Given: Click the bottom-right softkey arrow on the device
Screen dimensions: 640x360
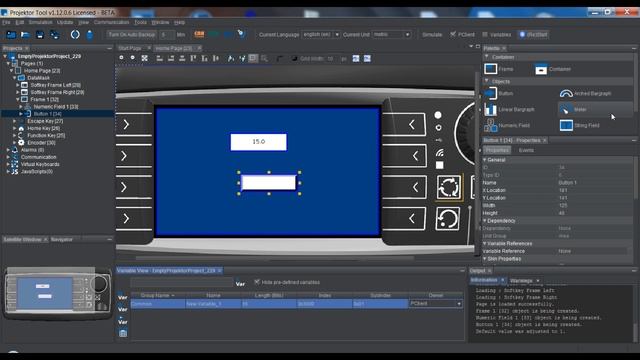Looking at the screenshot, I should tap(411, 219).
